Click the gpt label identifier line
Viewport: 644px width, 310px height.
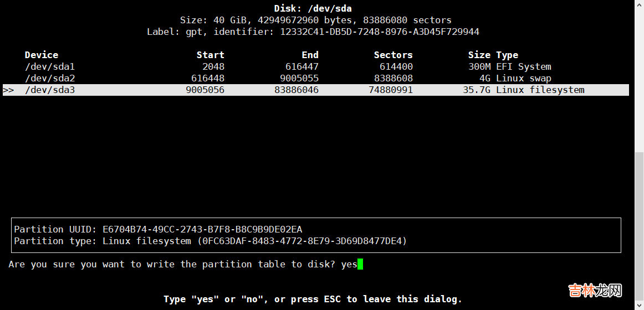pyautogui.click(x=313, y=32)
